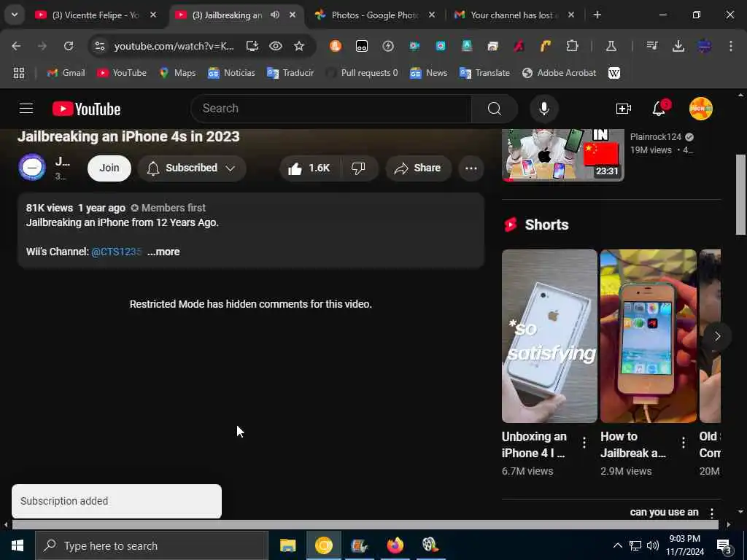This screenshot has width=747, height=560.
Task: Expand the Subscribed notification dropdown
Action: coord(192,168)
